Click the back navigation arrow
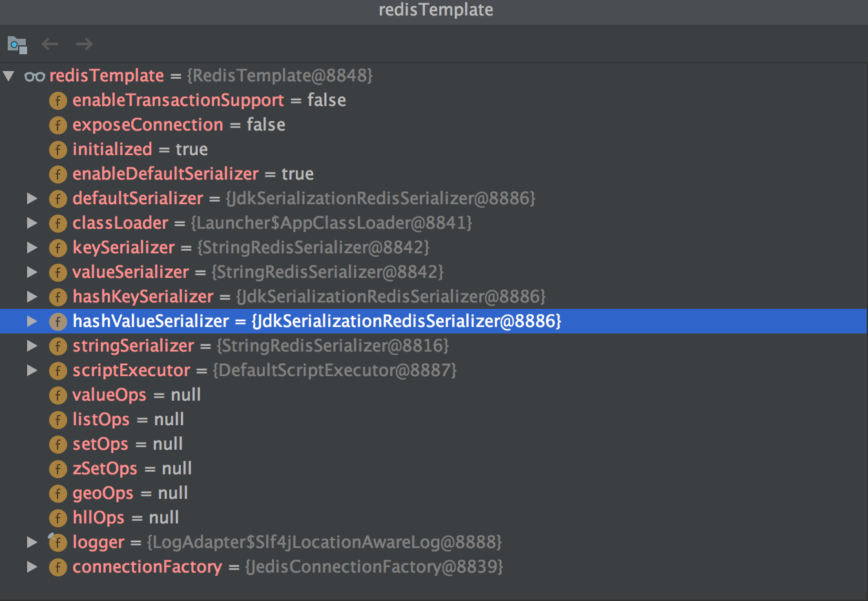This screenshot has width=868, height=601. tap(50, 44)
